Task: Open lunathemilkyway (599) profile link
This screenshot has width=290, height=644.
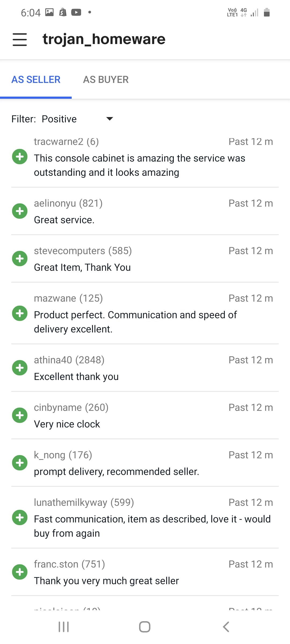Action: 84,502
